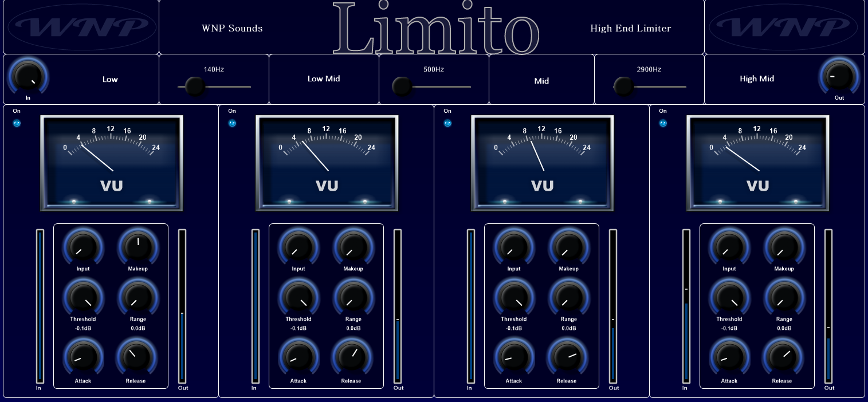Click the Mid band Makeup knob
This screenshot has height=402, width=868.
[568, 246]
